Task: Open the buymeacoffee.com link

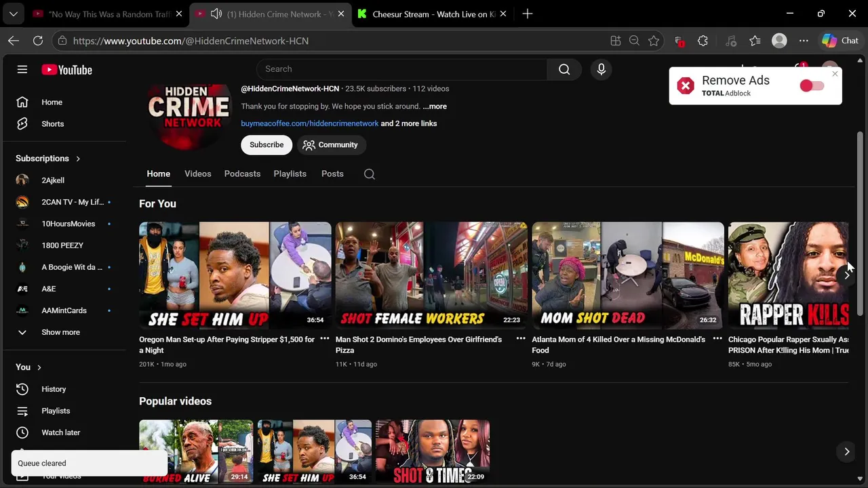Action: [x=310, y=123]
